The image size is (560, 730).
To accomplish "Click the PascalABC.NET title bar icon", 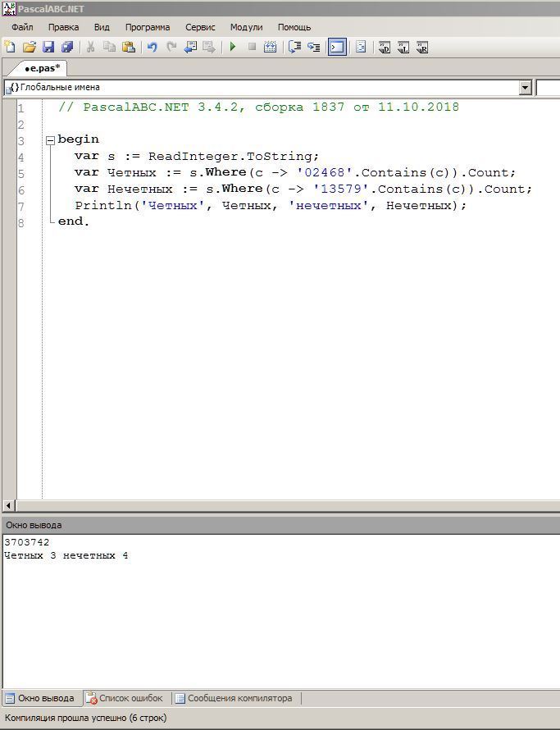I will (x=9, y=8).
